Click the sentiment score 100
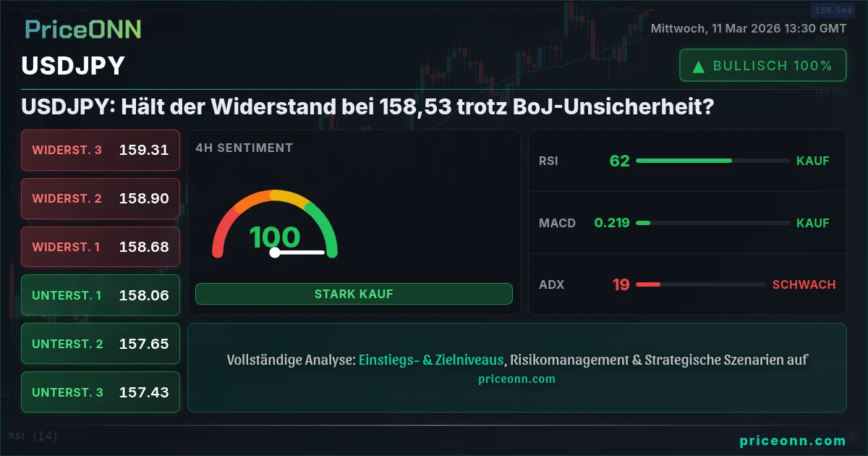Screen dimensions: 868x456 pyautogui.click(x=274, y=237)
